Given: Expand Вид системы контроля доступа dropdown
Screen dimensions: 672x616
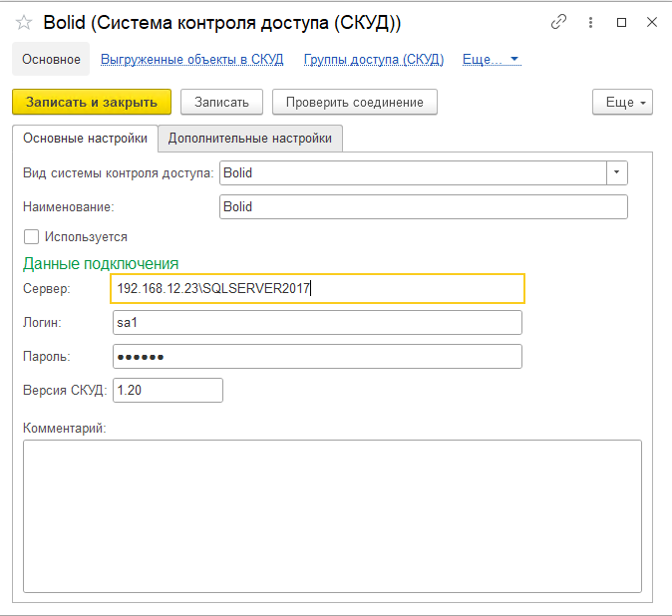Looking at the screenshot, I should coord(617,173).
